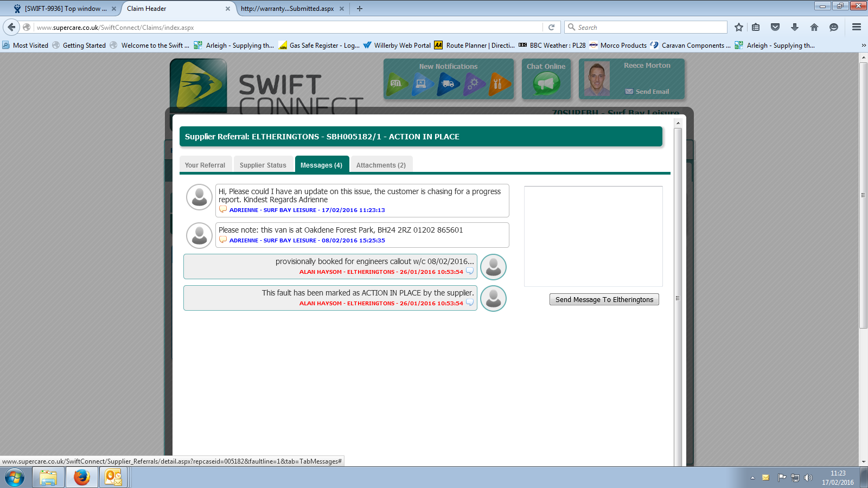
Task: Open the Route Planner bookmark
Action: pyautogui.click(x=475, y=46)
